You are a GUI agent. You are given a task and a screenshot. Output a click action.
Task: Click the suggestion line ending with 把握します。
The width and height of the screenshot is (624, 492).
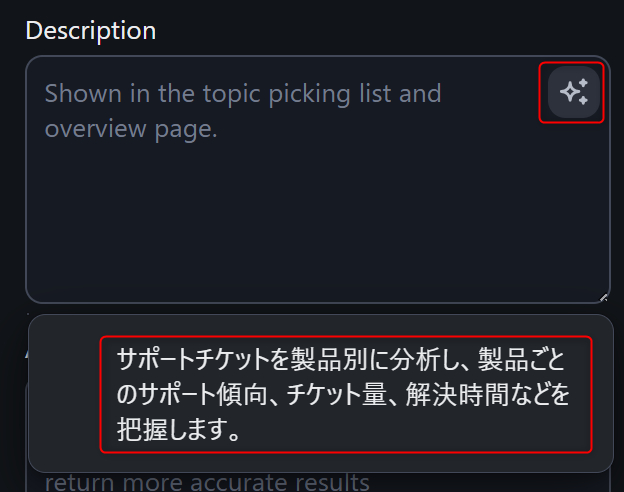tap(178, 433)
